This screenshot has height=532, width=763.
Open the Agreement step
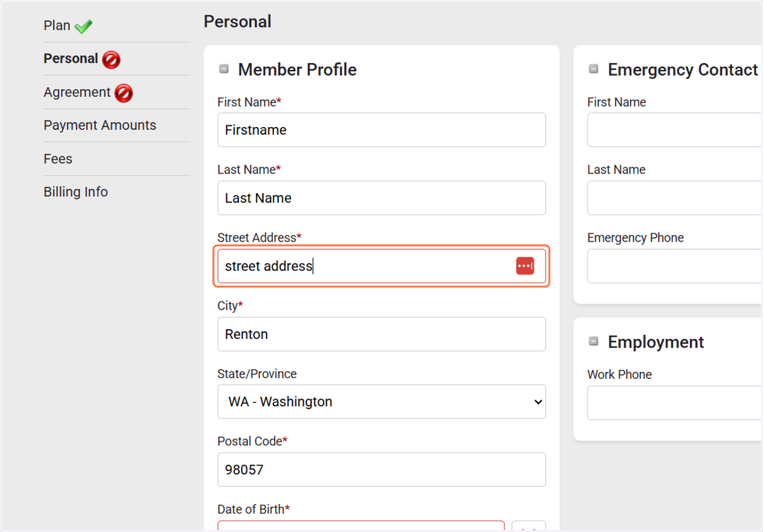[x=77, y=92]
